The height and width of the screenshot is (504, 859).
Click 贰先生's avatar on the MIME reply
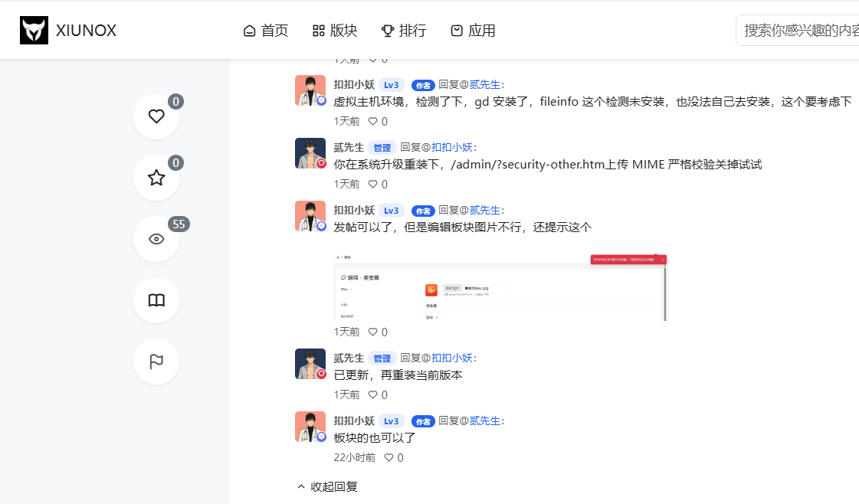tap(310, 153)
